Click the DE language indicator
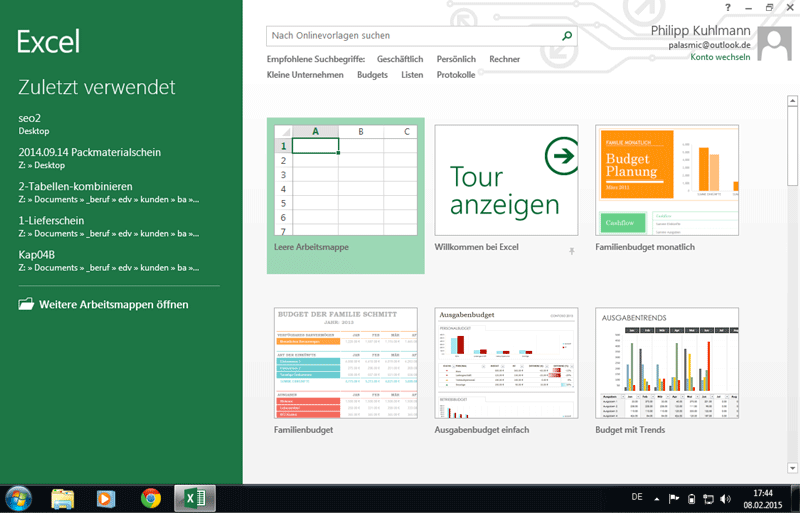Viewport: 800px width, 513px height. [637, 497]
